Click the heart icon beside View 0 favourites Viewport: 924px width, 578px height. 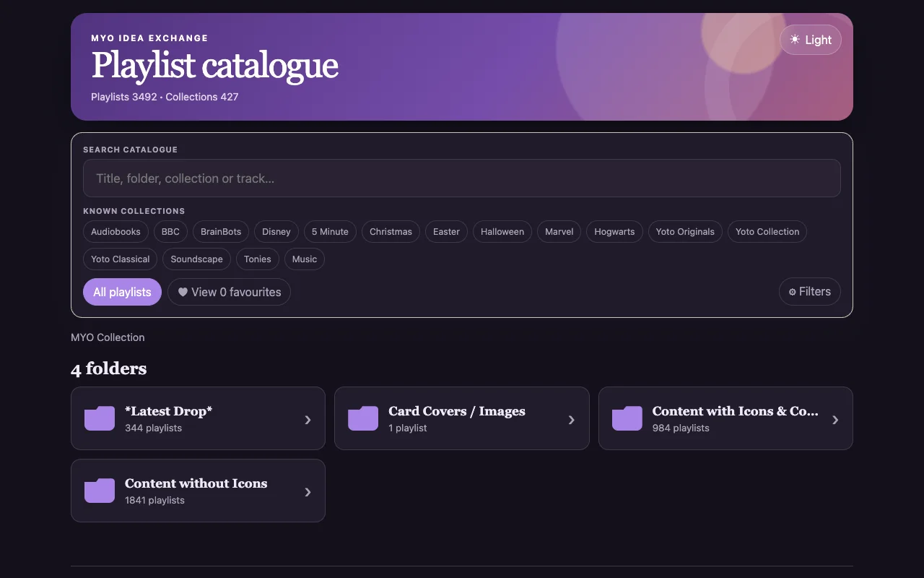click(x=183, y=292)
